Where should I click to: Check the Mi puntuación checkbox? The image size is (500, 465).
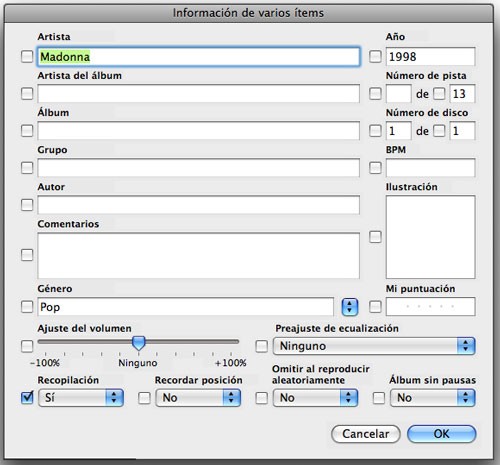375,307
